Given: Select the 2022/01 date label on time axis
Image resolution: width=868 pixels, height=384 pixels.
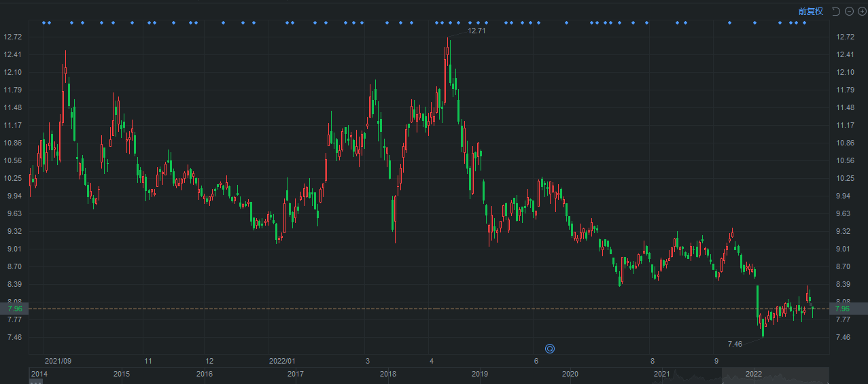Looking at the screenshot, I should coord(282,361).
